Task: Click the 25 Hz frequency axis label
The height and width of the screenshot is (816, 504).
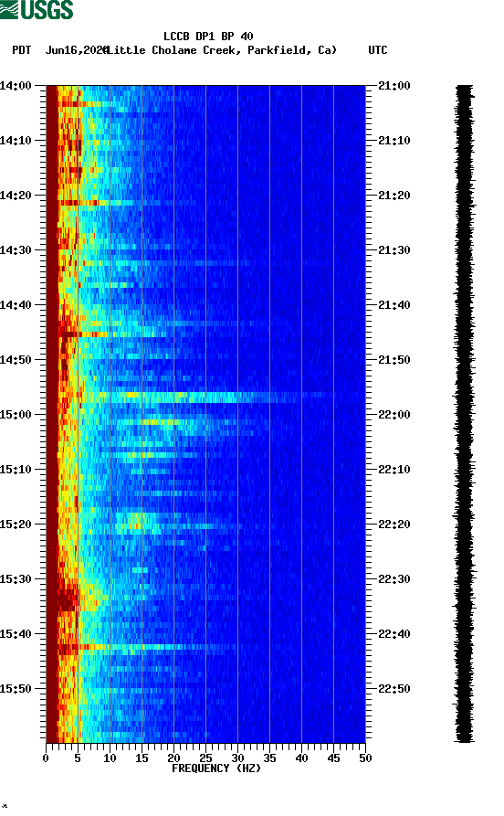Action: tap(205, 758)
